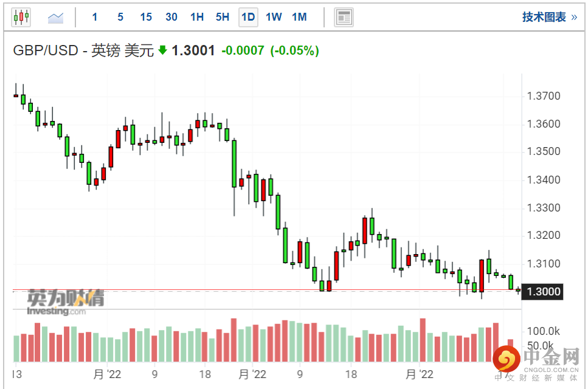
Task: Open the 技术图表 technical chart link
Action: [544, 17]
